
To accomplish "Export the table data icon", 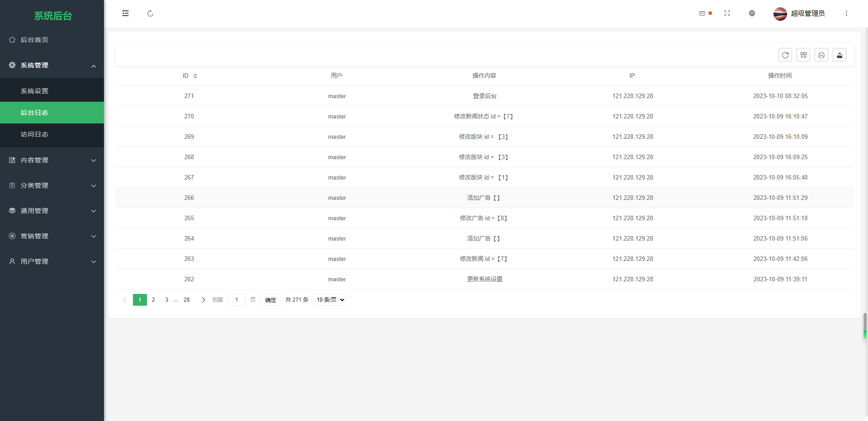I will 840,55.
